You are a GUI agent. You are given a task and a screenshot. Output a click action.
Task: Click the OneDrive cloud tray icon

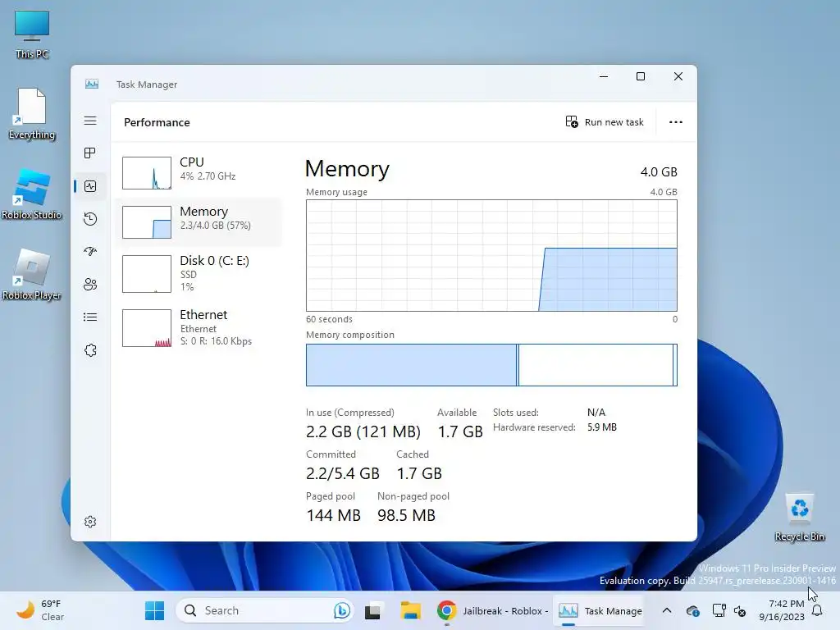point(692,610)
